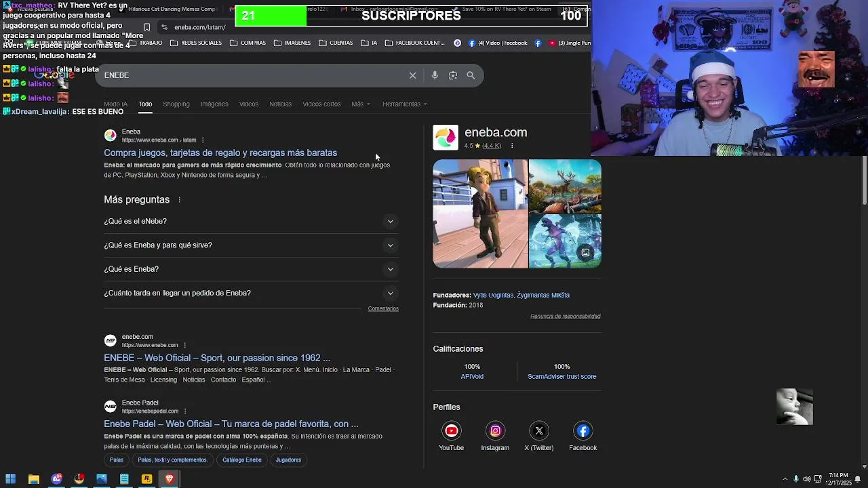Click the eneba.com logo in the knowledge panel

coord(446,138)
